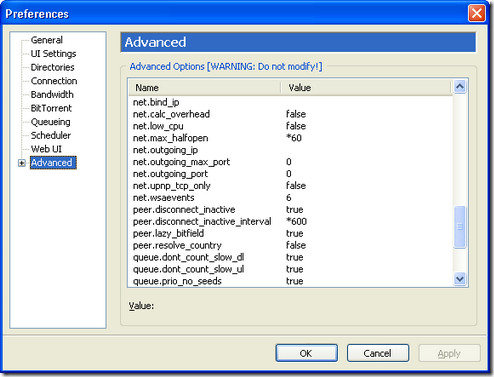Go to Directories preferences
Image resolution: width=494 pixels, height=377 pixels.
coord(52,67)
